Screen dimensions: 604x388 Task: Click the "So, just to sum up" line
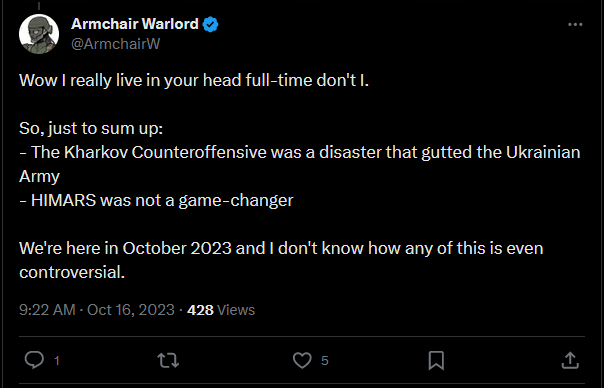point(91,128)
